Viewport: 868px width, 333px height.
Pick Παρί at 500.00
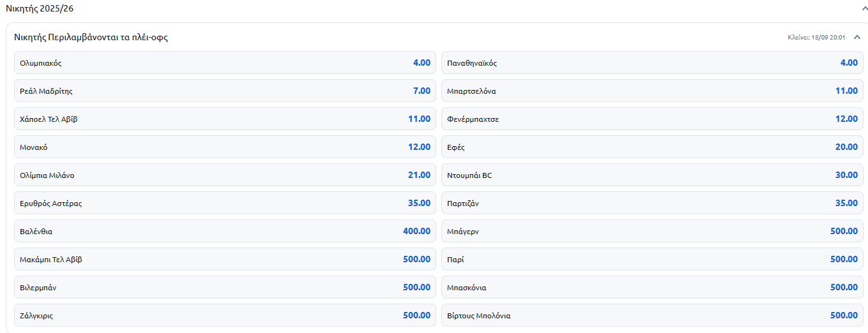652,260
